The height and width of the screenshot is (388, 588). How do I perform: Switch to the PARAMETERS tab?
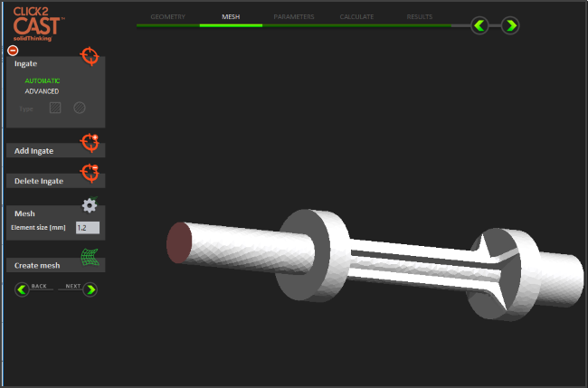tap(294, 17)
